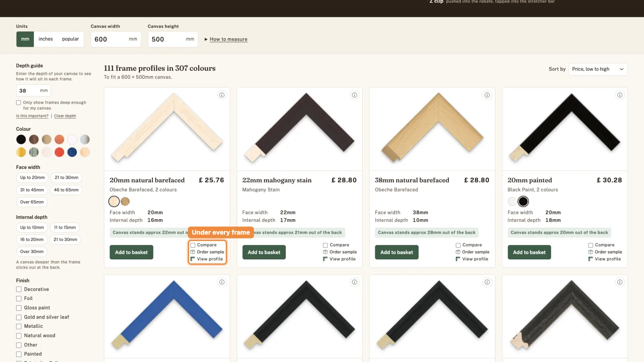Click the brown colour filter swatch

coord(34,140)
